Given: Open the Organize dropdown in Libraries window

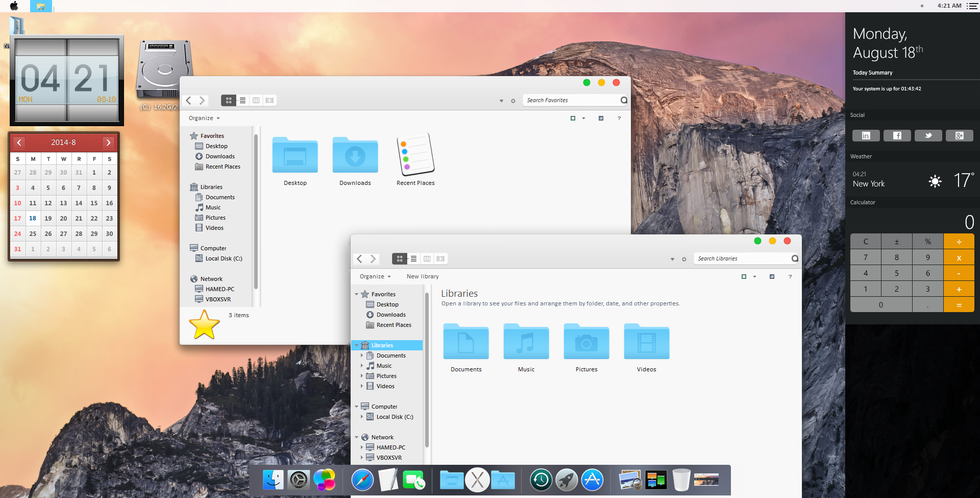Looking at the screenshot, I should [x=375, y=276].
